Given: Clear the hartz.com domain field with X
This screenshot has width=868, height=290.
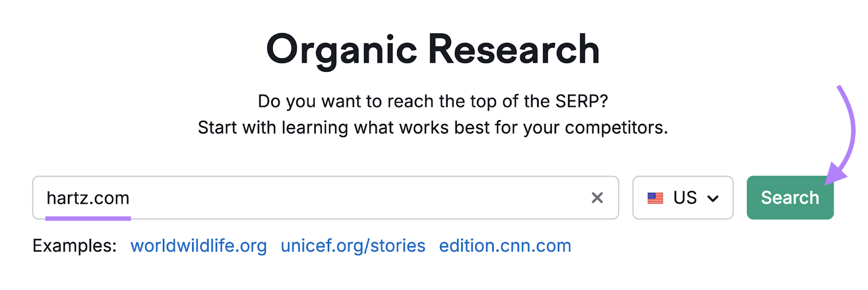Looking at the screenshot, I should 597,198.
